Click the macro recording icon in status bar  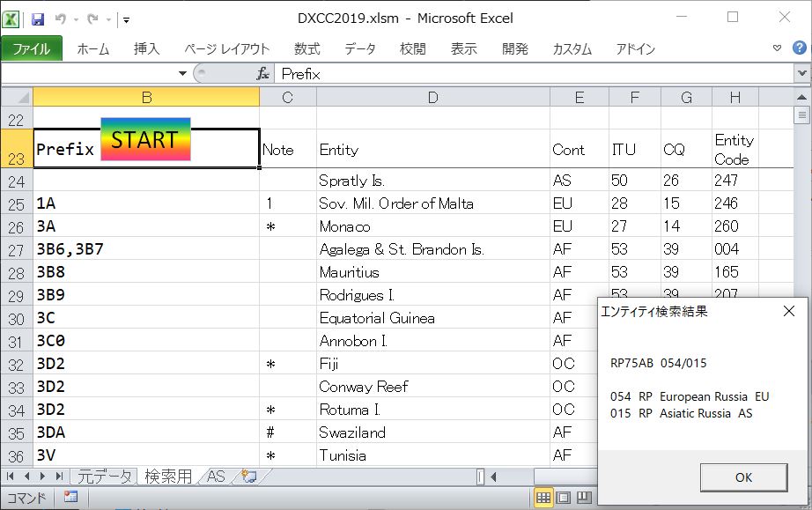[70, 498]
